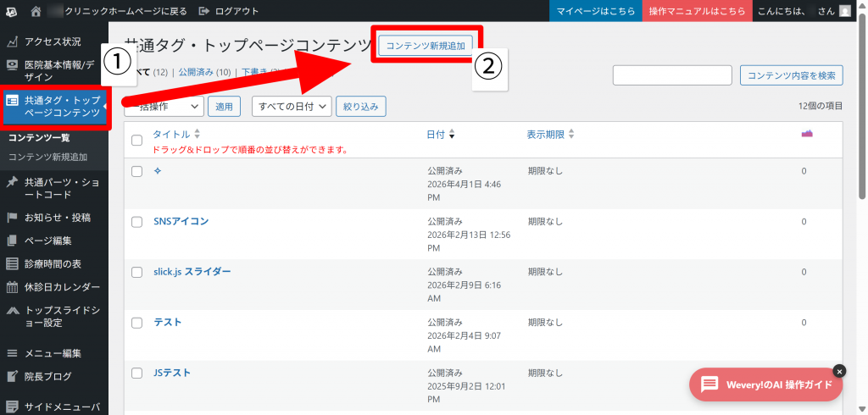The image size is (868, 415).
Task: Open 休診日カレンダー calendar icon in sidebar
Action: 12,287
